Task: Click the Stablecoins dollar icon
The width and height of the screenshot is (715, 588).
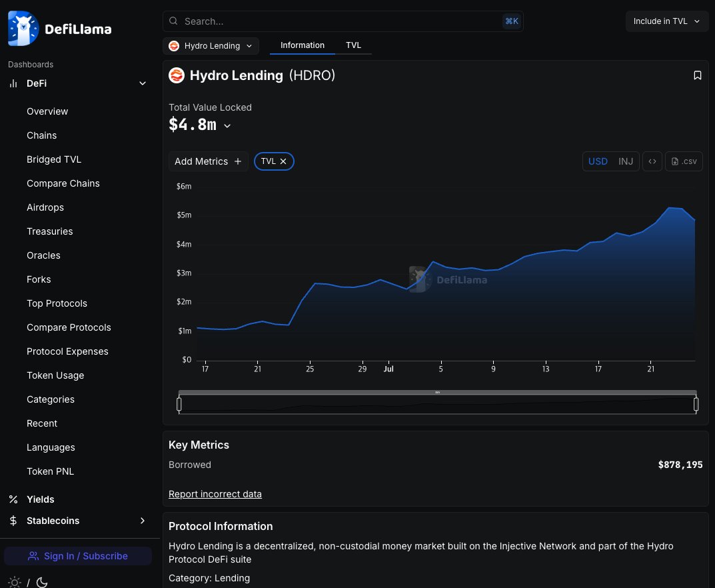Action: coord(13,521)
